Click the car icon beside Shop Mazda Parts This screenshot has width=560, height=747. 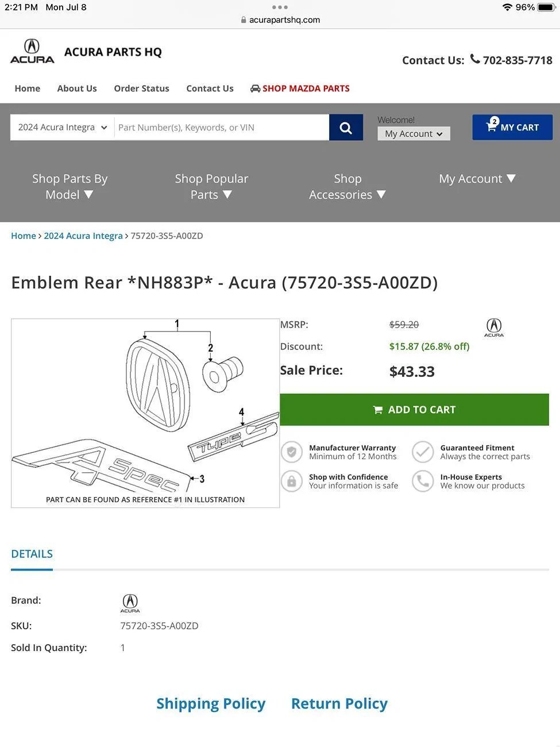(x=255, y=88)
